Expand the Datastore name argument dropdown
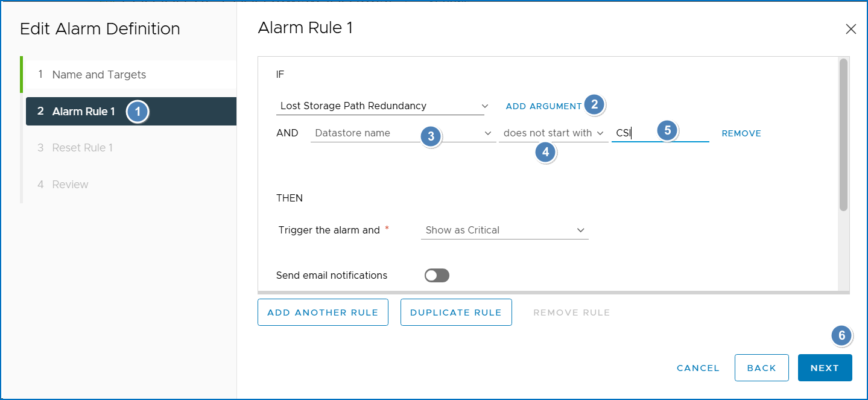 tap(403, 133)
